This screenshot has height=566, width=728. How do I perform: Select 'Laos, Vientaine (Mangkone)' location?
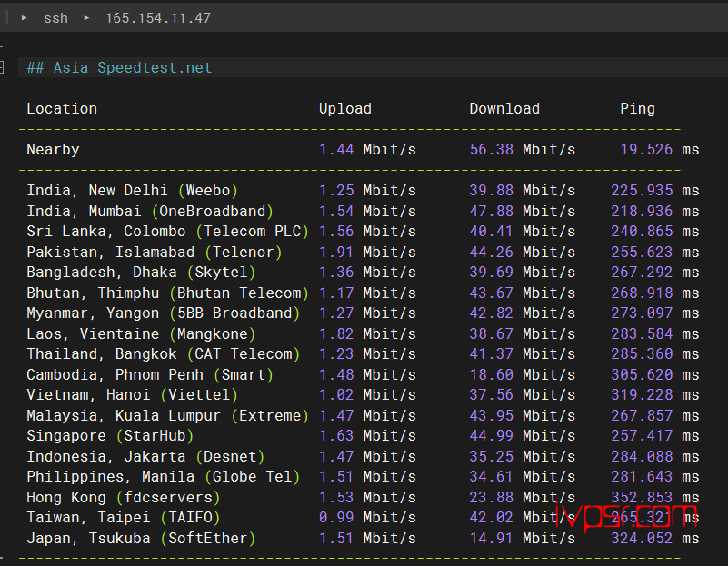141,333
